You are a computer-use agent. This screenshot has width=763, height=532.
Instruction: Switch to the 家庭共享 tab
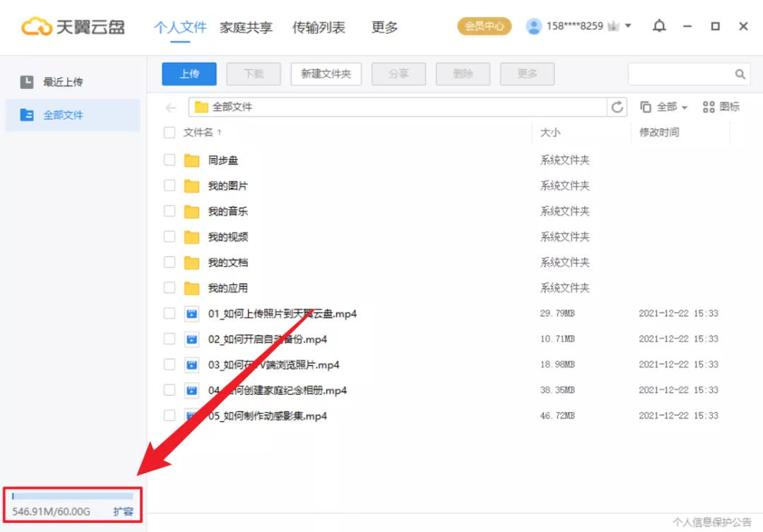pos(245,28)
